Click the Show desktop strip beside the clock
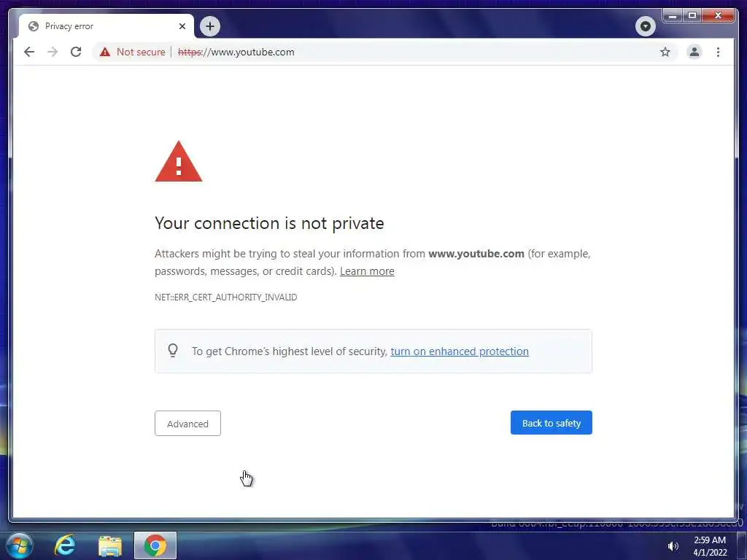The height and width of the screenshot is (560, 747). 742,545
